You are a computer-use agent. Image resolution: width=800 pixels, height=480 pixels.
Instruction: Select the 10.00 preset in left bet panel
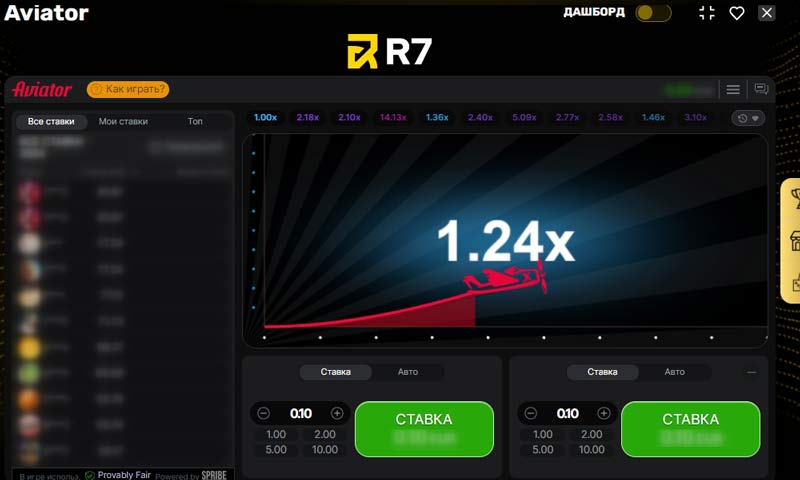point(325,450)
